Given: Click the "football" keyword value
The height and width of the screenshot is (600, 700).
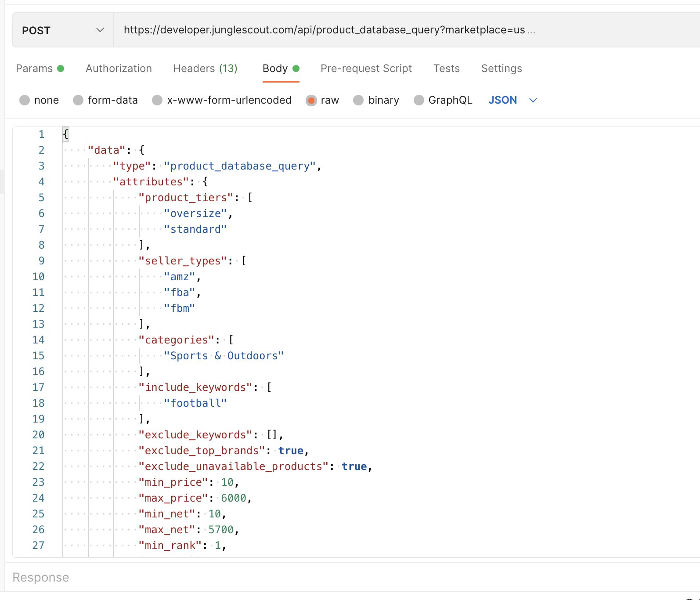Looking at the screenshot, I should coord(195,403).
